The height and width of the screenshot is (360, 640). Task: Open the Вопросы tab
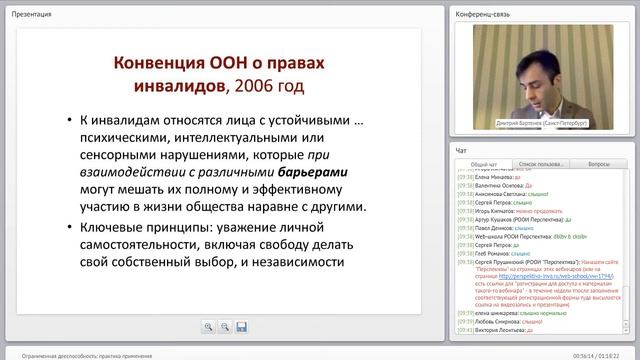(599, 164)
